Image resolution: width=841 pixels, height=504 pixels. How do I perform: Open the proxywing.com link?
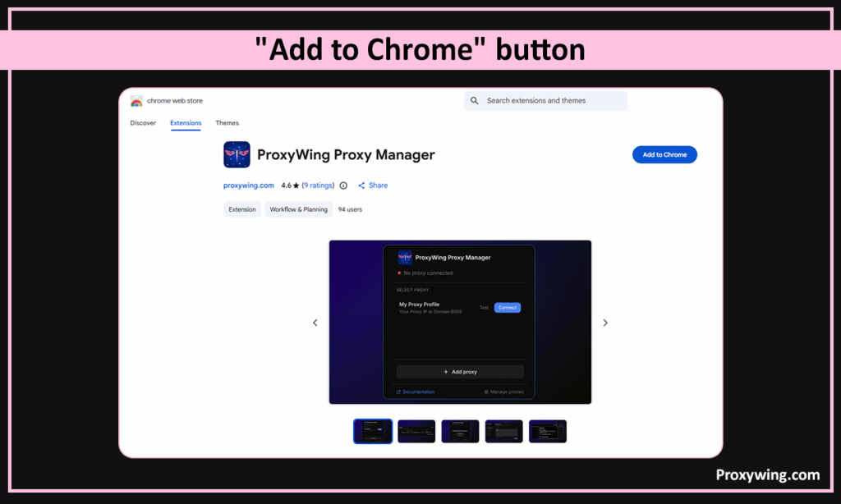(x=249, y=186)
